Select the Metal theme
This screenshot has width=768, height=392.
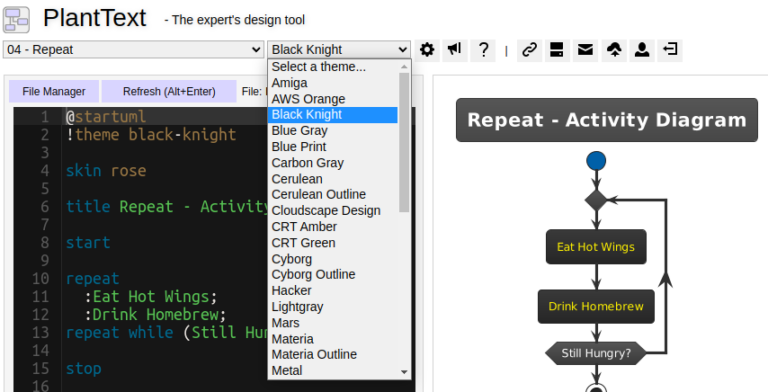333,370
